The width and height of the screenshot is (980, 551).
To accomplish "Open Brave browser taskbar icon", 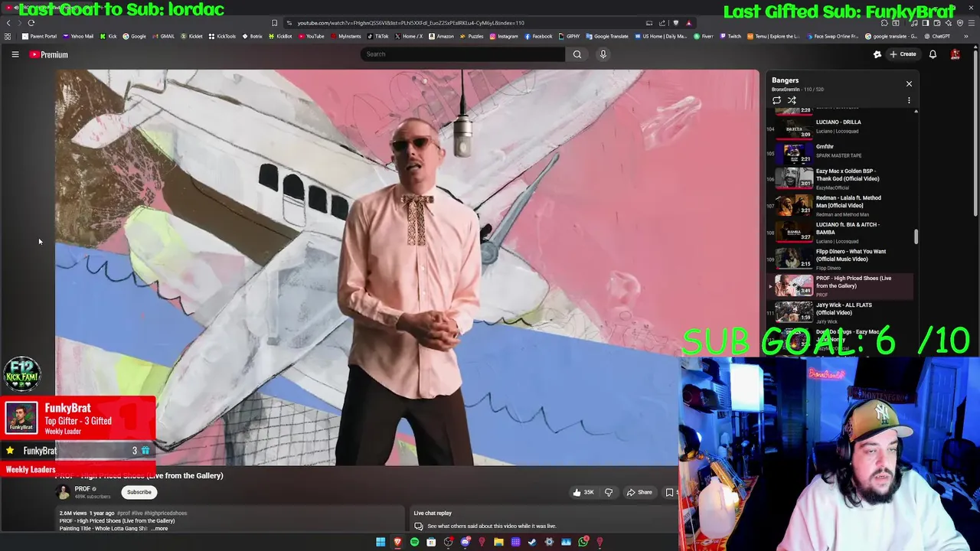I will click(x=397, y=543).
